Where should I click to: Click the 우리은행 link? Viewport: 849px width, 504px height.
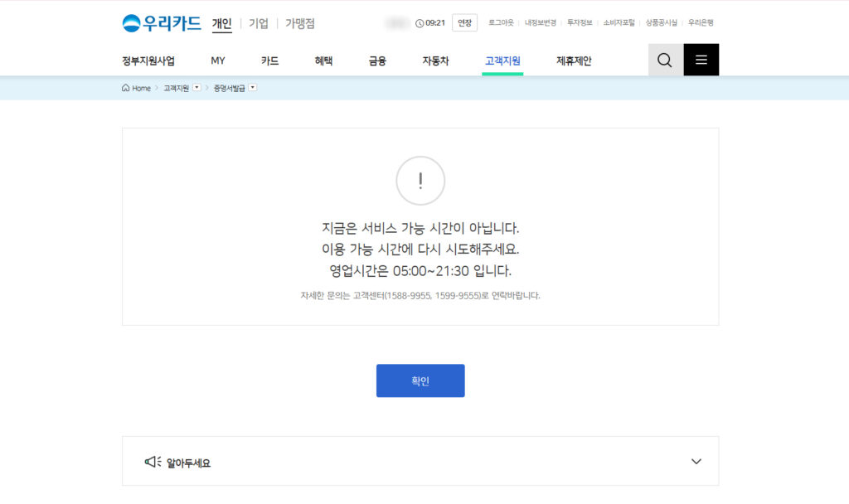(701, 23)
